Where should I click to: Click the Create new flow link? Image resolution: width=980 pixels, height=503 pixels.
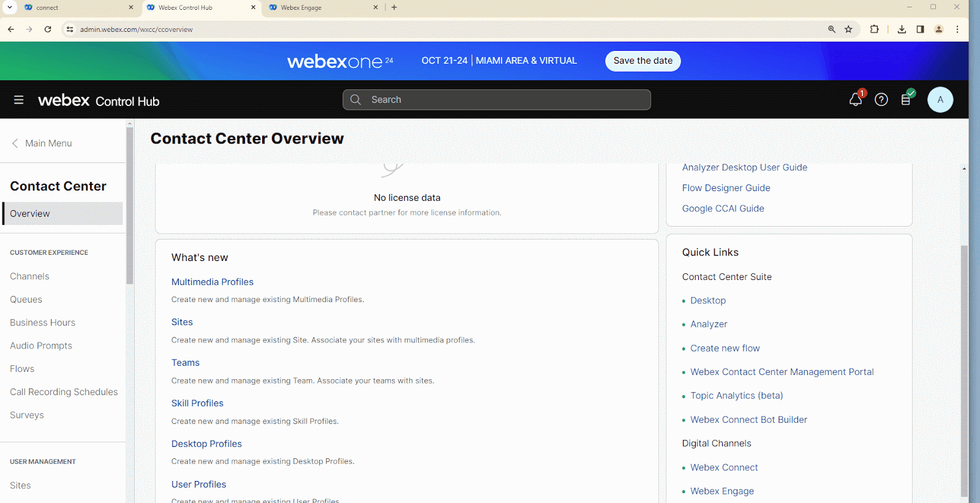pos(725,348)
